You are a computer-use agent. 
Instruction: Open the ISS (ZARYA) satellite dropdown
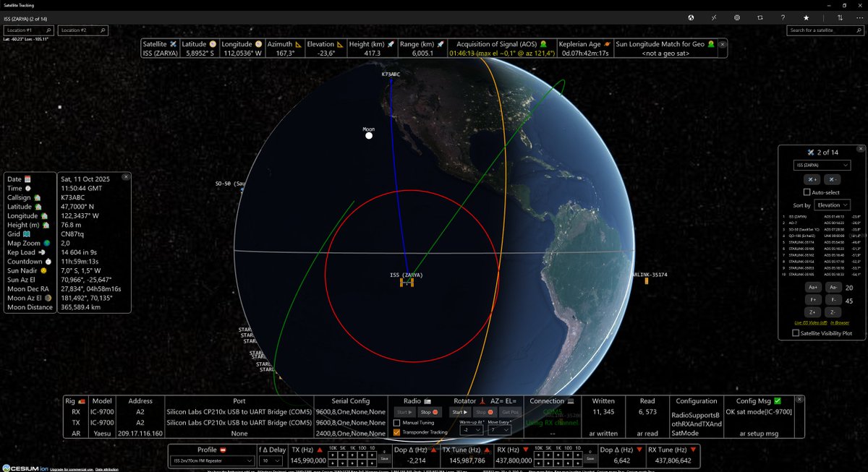(822, 165)
